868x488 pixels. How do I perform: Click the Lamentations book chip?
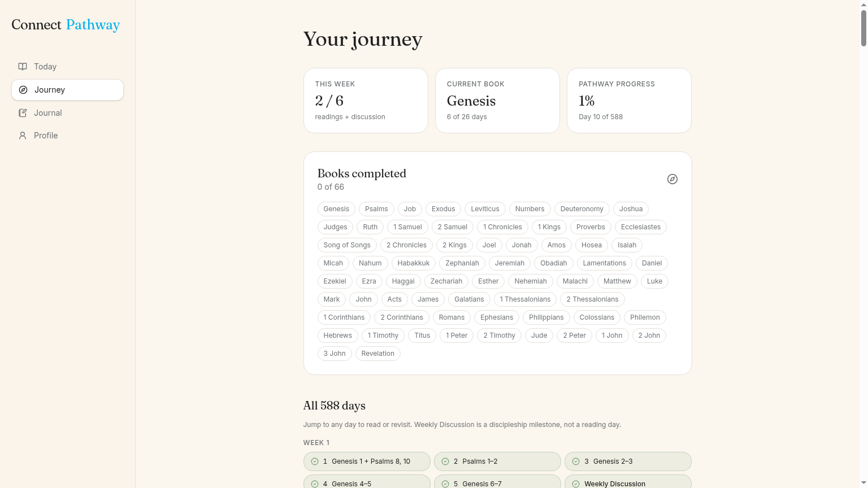pyautogui.click(x=605, y=263)
